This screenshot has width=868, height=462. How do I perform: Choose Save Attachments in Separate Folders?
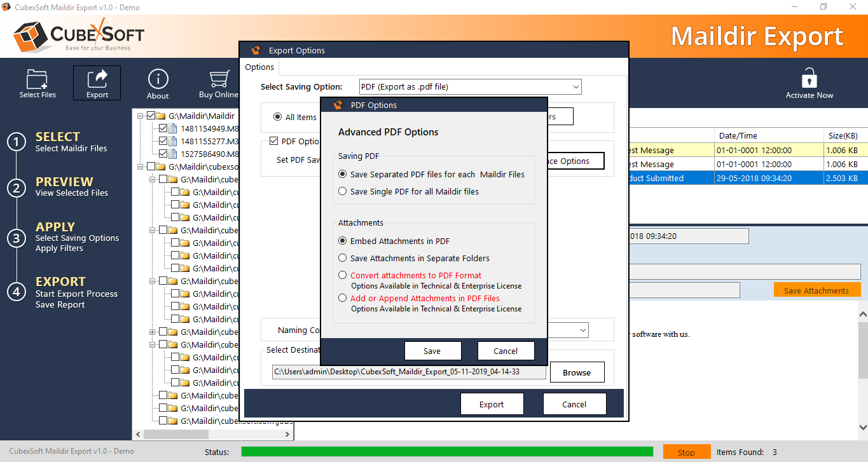click(343, 258)
